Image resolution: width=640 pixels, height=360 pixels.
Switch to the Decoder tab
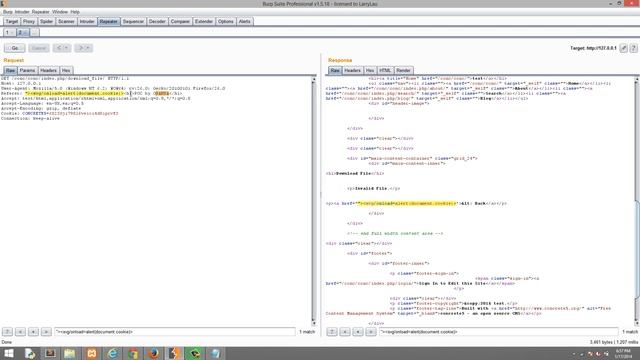tap(157, 22)
